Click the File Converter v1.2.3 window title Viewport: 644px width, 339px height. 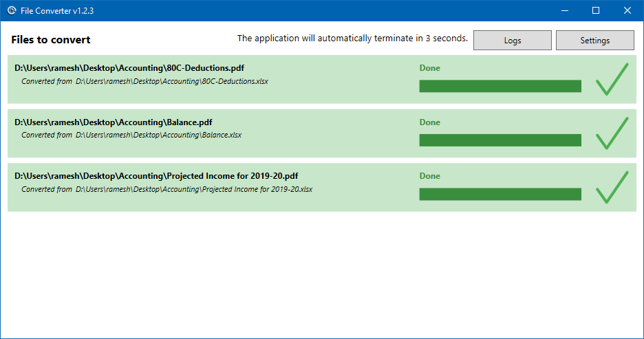[x=57, y=11]
